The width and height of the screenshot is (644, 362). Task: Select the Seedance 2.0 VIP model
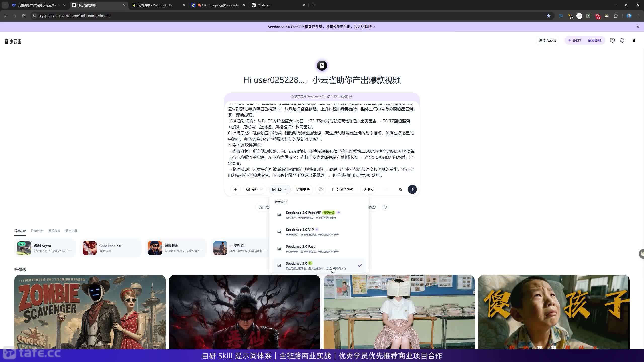[x=319, y=232]
